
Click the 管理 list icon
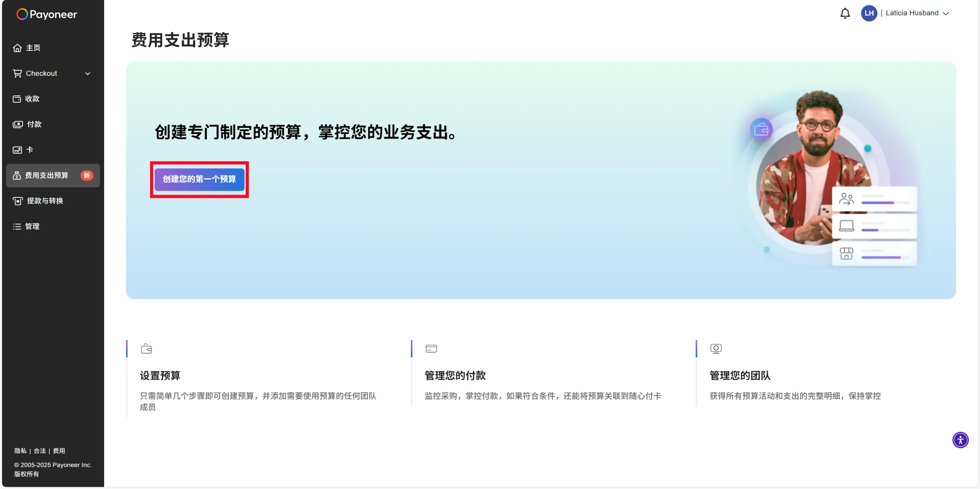coord(17,226)
